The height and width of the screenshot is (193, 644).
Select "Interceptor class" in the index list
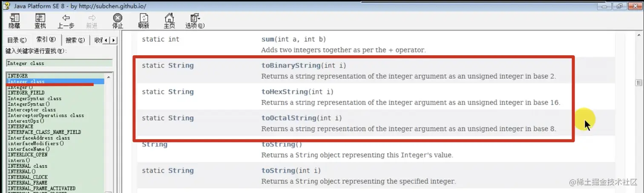(32, 110)
